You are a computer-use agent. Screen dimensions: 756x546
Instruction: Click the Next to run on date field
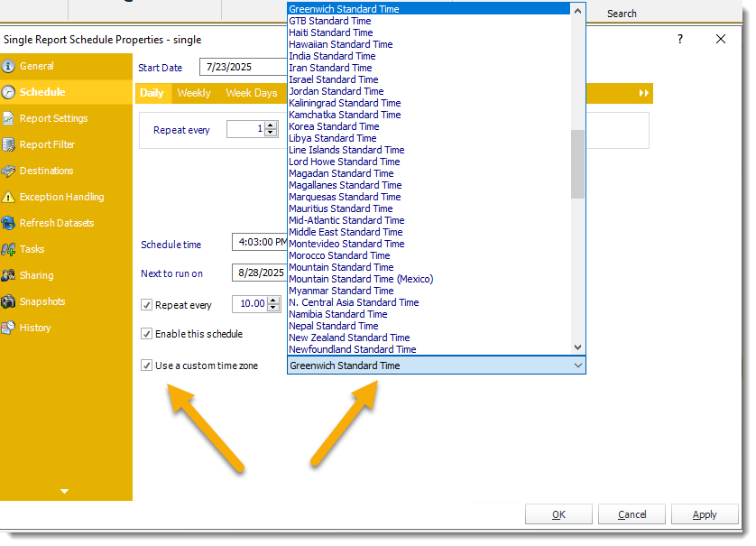pos(260,273)
